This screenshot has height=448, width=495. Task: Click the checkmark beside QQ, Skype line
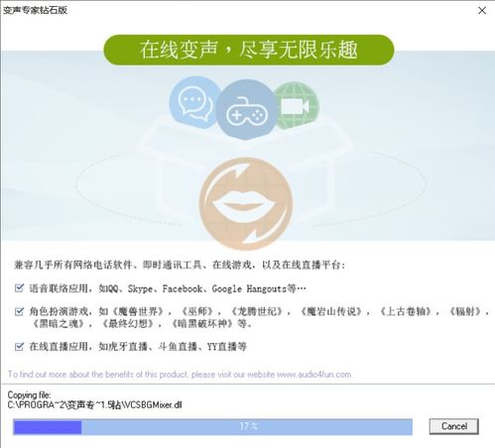coord(19,288)
